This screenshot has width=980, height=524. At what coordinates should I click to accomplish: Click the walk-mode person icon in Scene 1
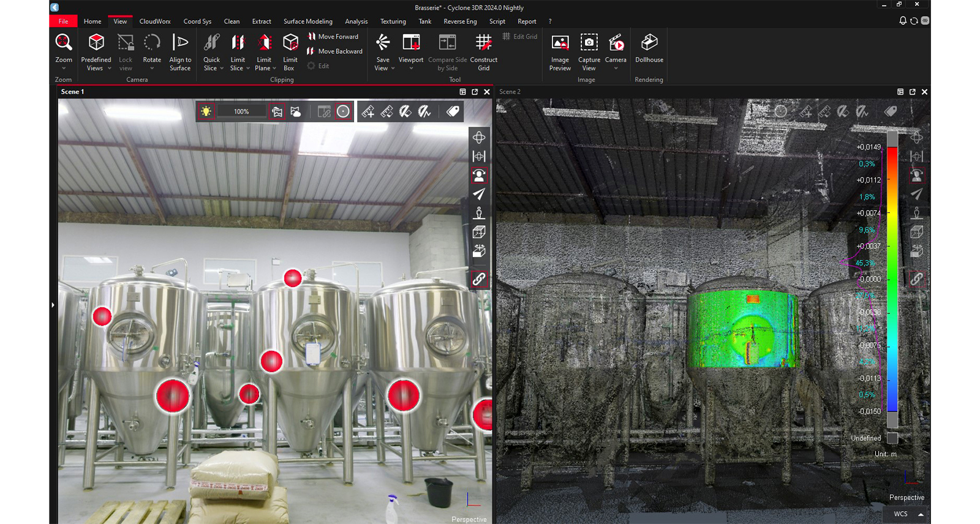pyautogui.click(x=479, y=213)
